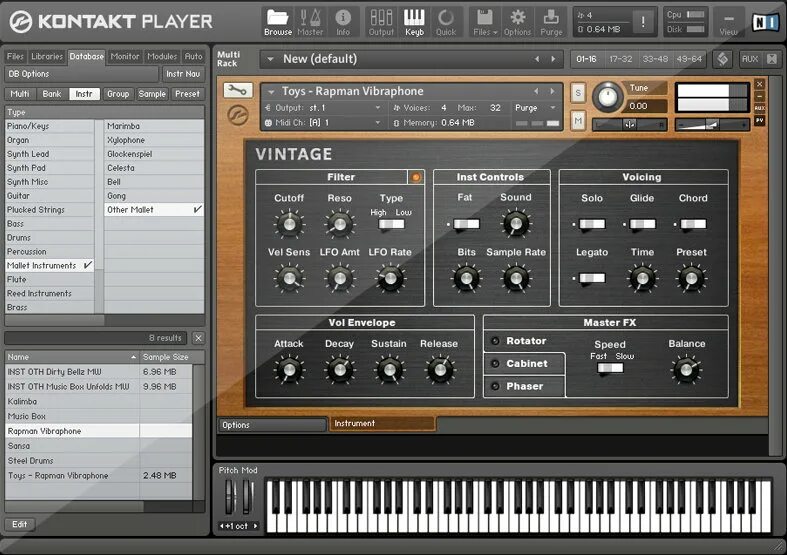This screenshot has height=555, width=787.
Task: Load previous instrument using left arrow
Action: 536,91
